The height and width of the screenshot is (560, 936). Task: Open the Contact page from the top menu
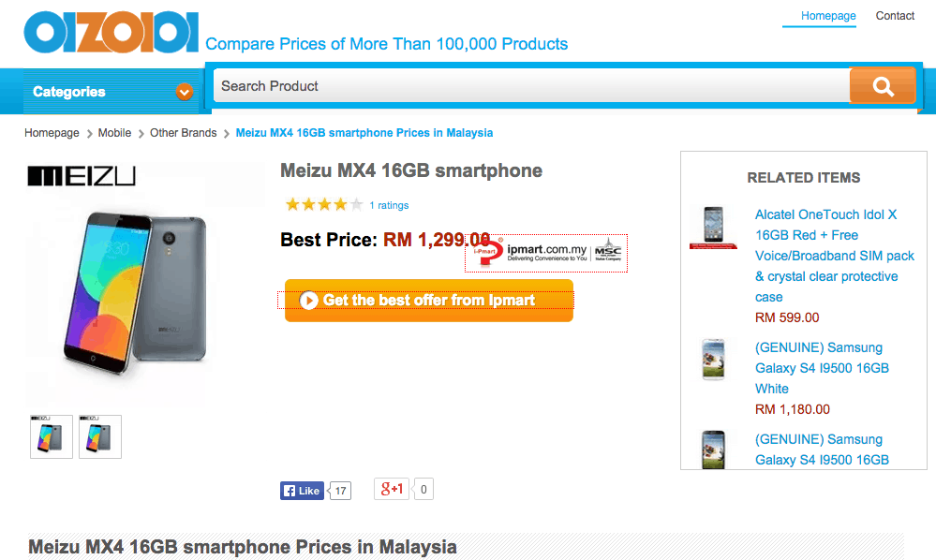[894, 16]
